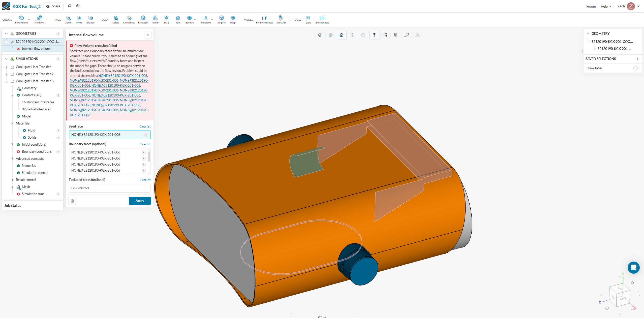Click the Apply button
This screenshot has width=644, height=318.
point(140,201)
